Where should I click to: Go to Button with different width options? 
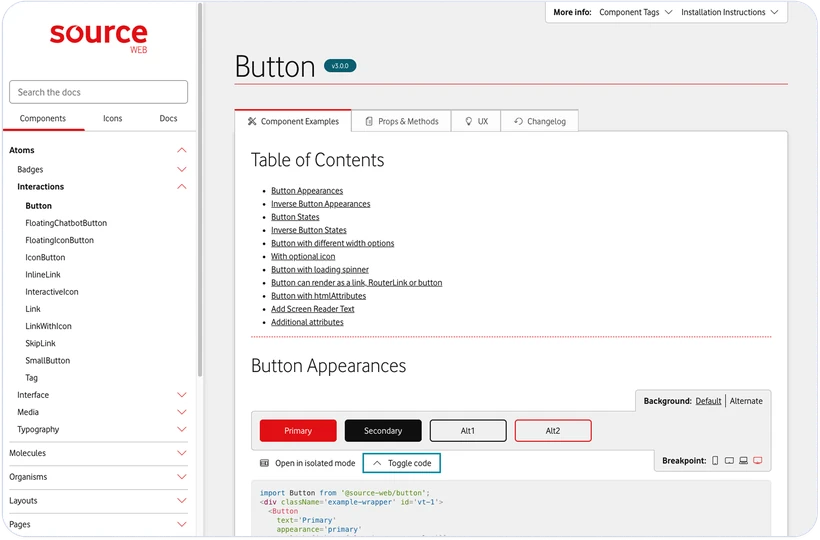pyautogui.click(x=333, y=244)
